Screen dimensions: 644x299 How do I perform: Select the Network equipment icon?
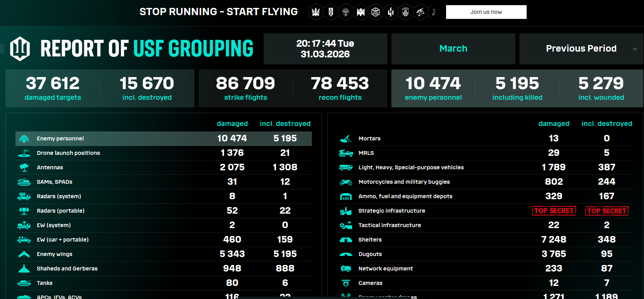pos(346,269)
